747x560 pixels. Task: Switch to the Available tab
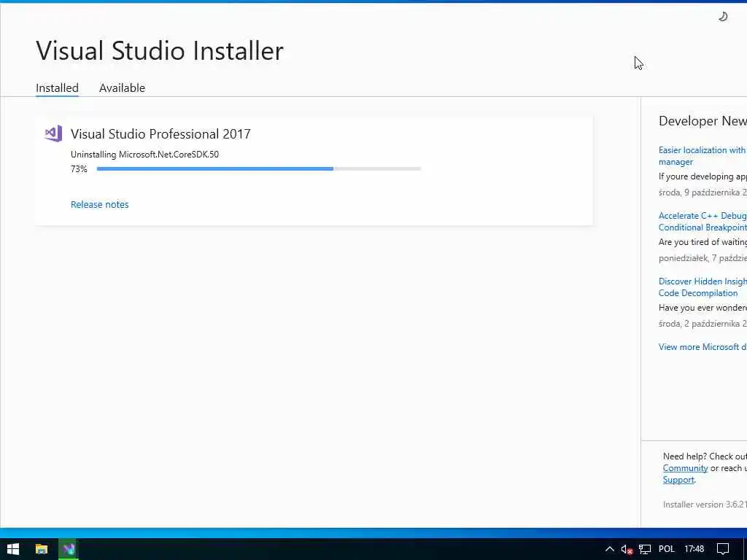(122, 88)
